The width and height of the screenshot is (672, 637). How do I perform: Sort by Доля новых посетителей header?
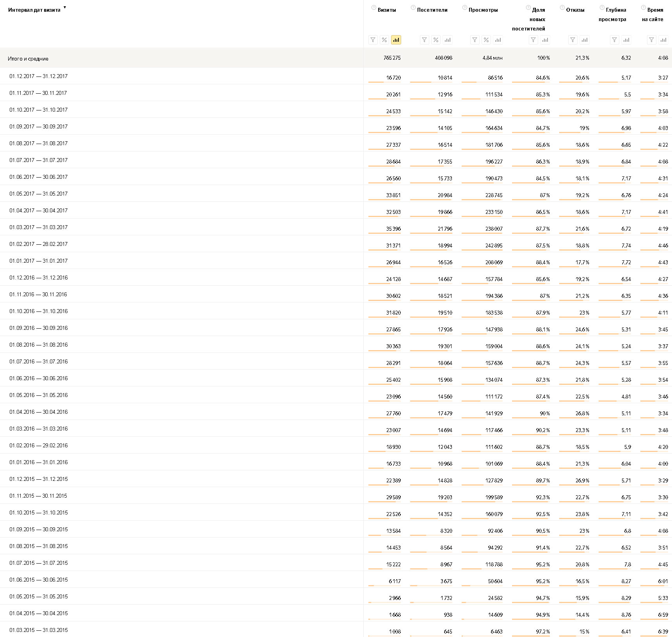(529, 19)
